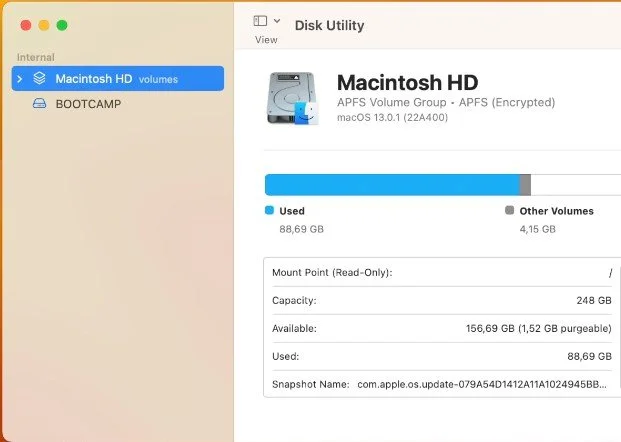Click '156,69 GB (1,52 GB purgeable)' value

pos(539,328)
